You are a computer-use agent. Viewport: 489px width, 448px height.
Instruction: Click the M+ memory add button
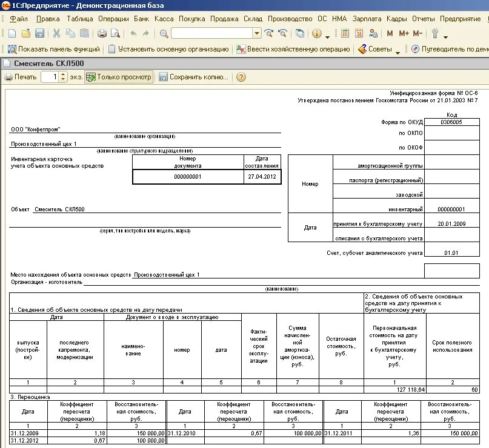point(404,33)
